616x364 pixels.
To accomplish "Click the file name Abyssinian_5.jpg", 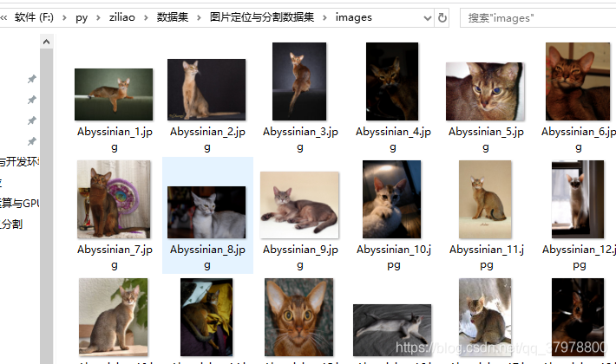I will [x=486, y=140].
